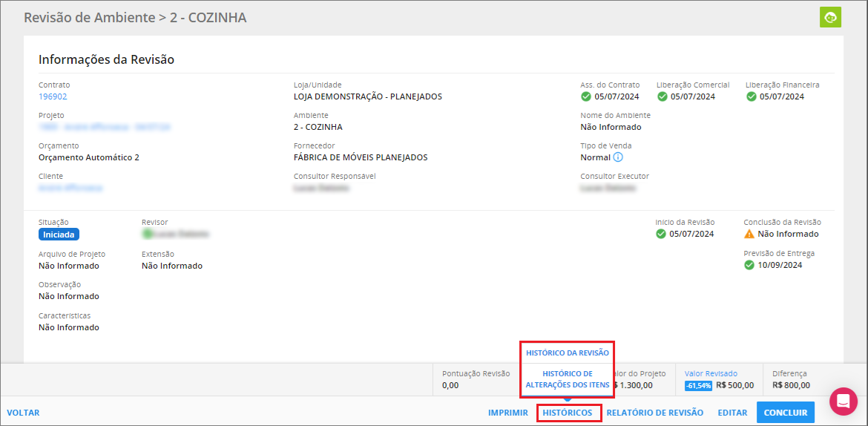
Task: Click the Concluir button
Action: (786, 413)
